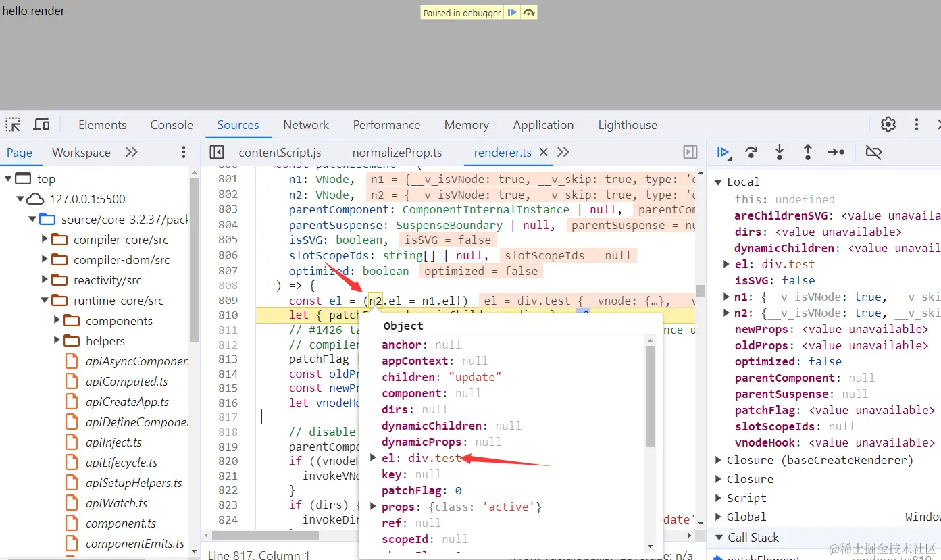Expand the Global scope section
Image resolution: width=941 pixels, height=560 pixels.
click(x=719, y=517)
